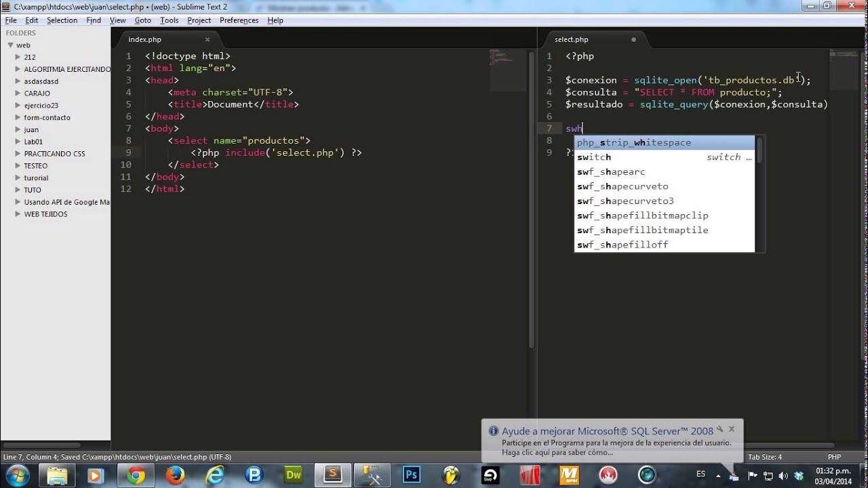Expand the ALGORITMIA EJERCITANDO folder
This screenshot has height=488, width=868.
coord(18,69)
